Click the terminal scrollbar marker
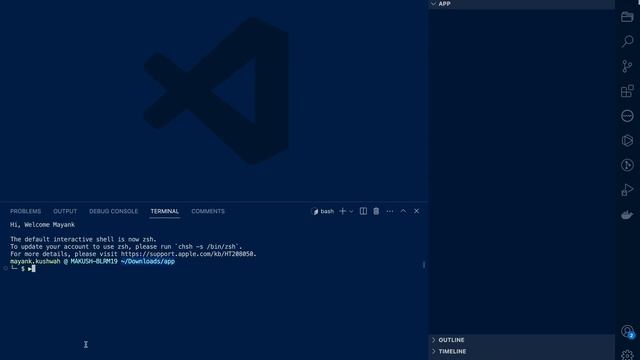 (424, 265)
